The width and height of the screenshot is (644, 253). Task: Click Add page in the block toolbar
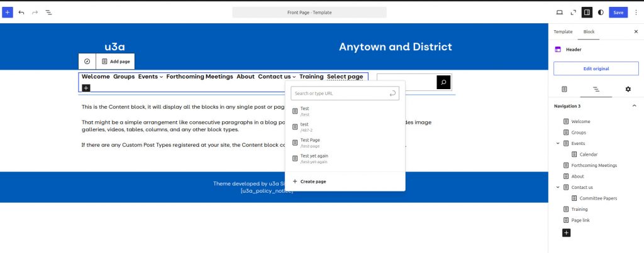(x=116, y=62)
